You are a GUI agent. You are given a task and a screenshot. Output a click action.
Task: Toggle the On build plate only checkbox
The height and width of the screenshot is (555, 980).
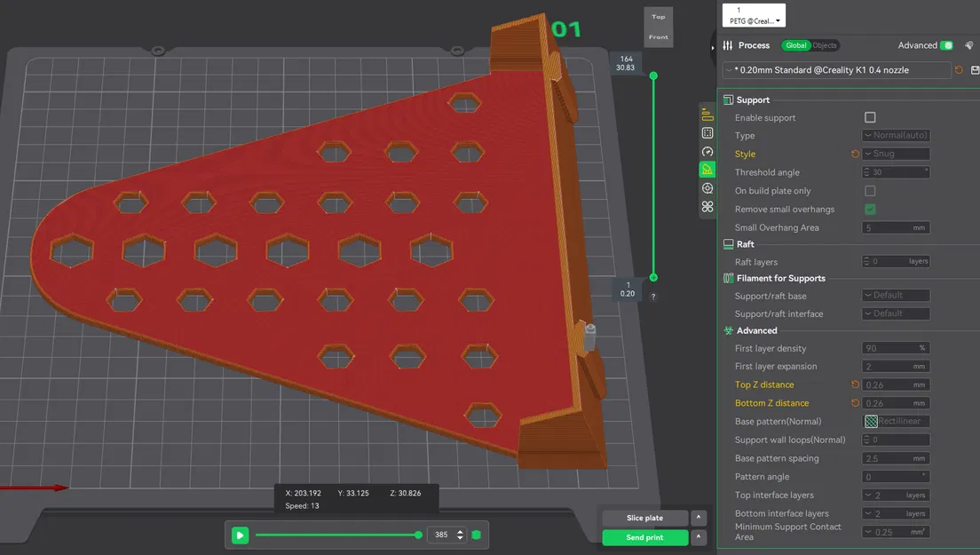tap(870, 191)
